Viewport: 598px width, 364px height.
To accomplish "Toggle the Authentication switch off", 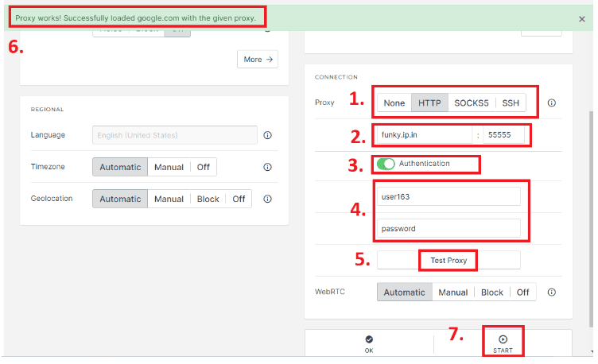I will (x=386, y=164).
